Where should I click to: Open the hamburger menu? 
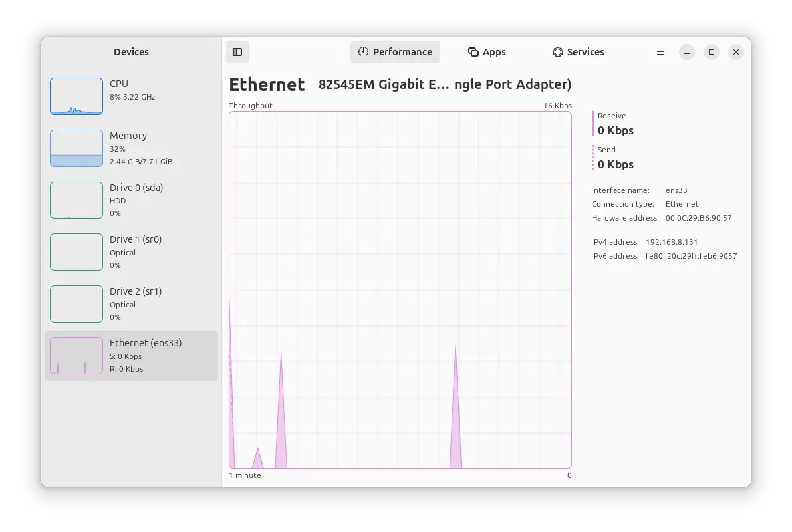point(660,51)
